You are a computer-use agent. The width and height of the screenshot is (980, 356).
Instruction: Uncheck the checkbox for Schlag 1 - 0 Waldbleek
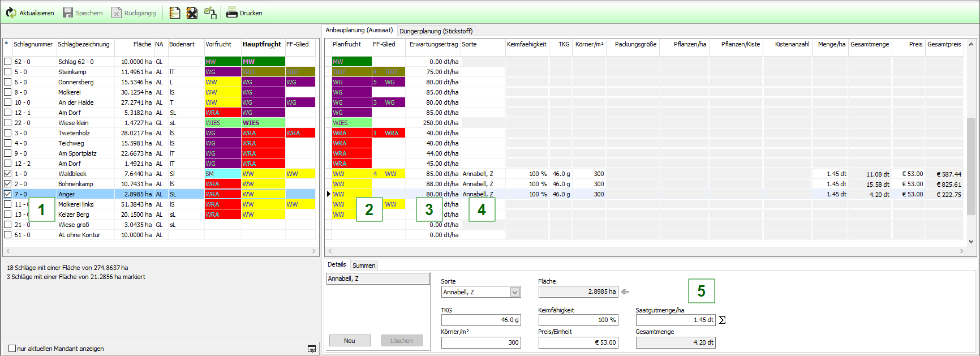8,174
